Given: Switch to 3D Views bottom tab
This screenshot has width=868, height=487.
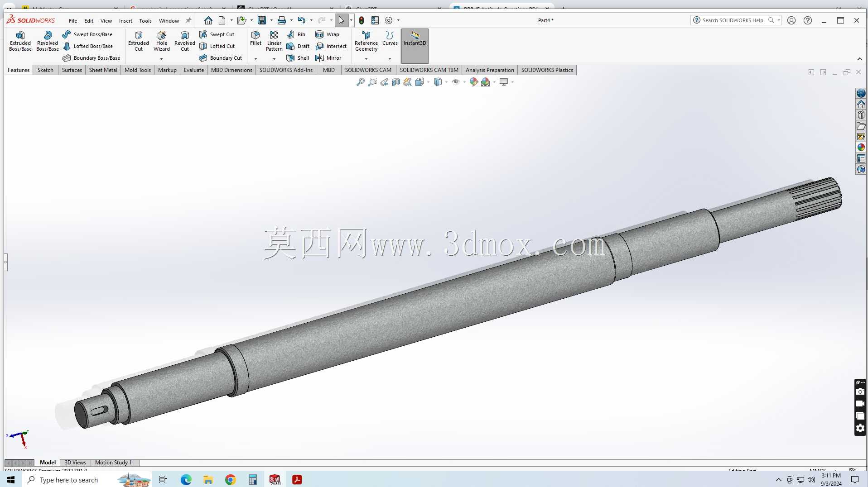Looking at the screenshot, I should click(75, 463).
